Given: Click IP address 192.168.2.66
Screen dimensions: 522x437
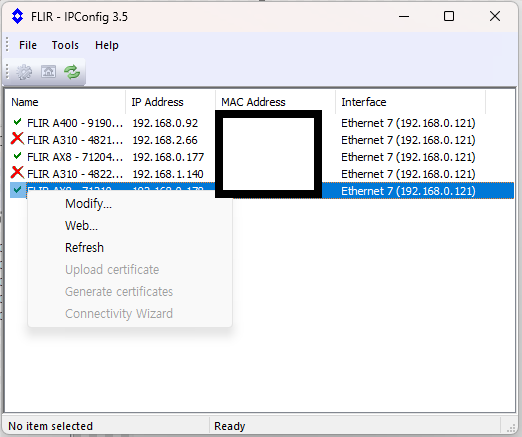Looking at the screenshot, I should pos(165,140).
